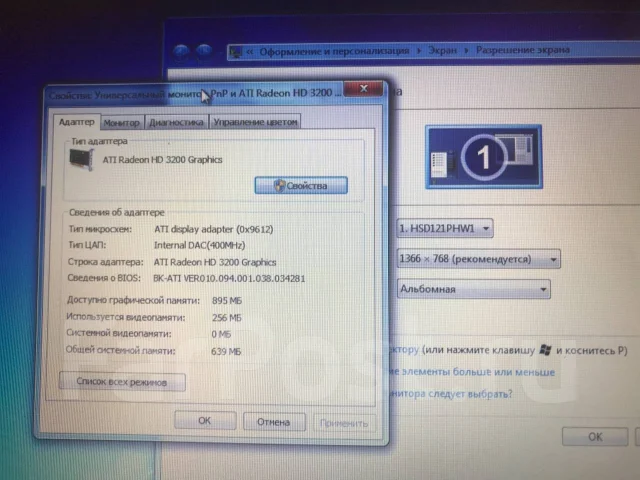Click the '256 МБ' video memory value

227,318
